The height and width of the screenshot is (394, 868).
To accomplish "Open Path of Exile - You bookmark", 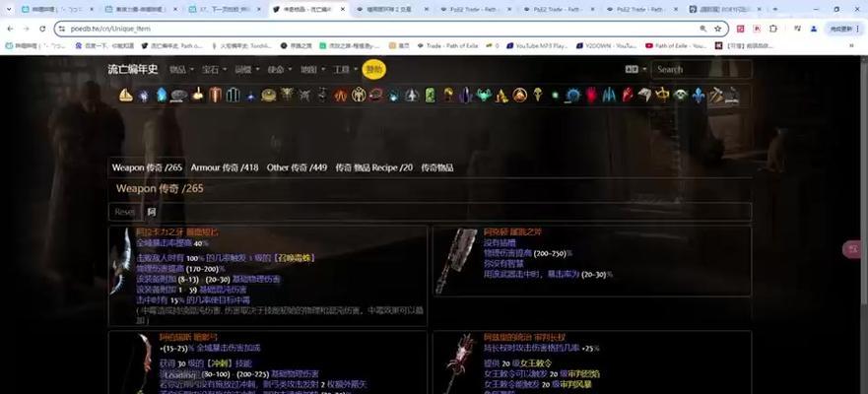I will [x=676, y=46].
